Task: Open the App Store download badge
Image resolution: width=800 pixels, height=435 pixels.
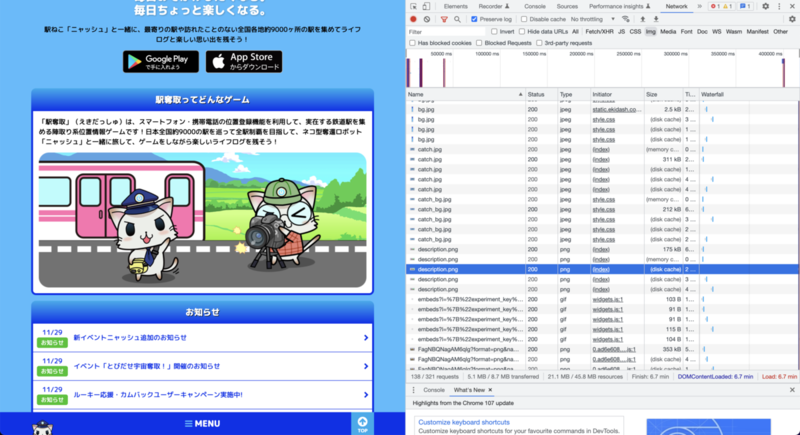Action: tap(244, 62)
